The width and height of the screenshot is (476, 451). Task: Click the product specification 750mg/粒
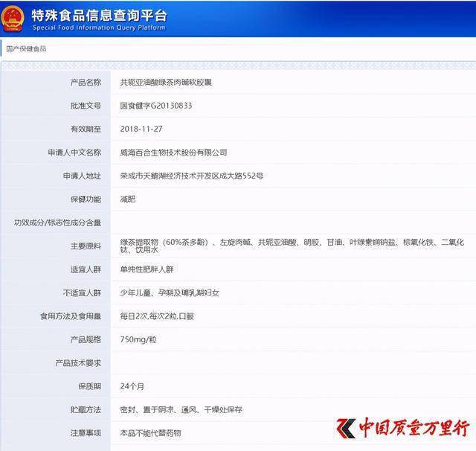point(138,339)
